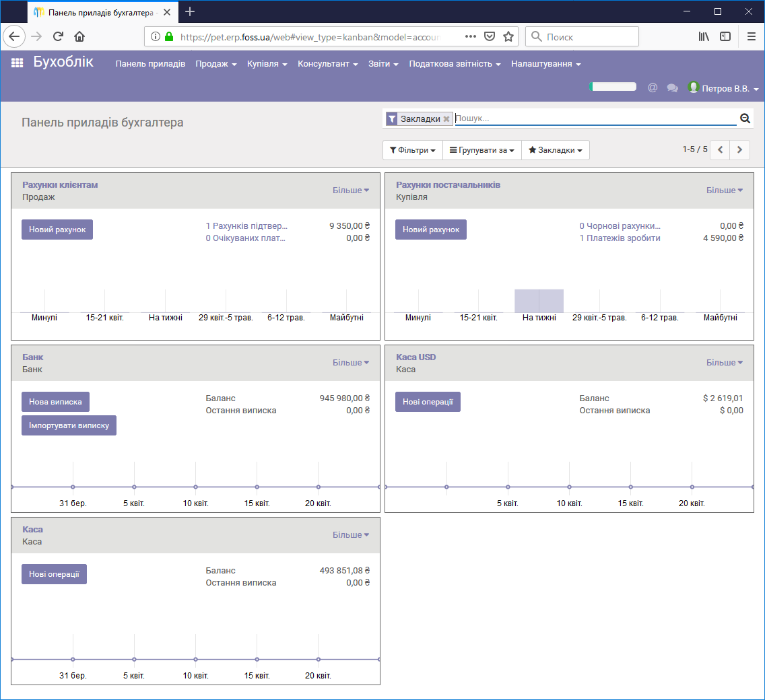This screenshot has width=765, height=700.
Task: Expand Більше on Банк card
Action: coord(350,362)
